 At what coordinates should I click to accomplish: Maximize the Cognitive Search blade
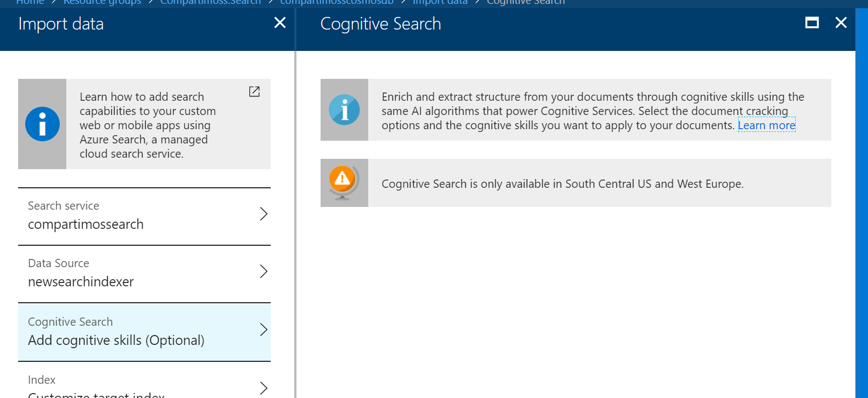[812, 22]
